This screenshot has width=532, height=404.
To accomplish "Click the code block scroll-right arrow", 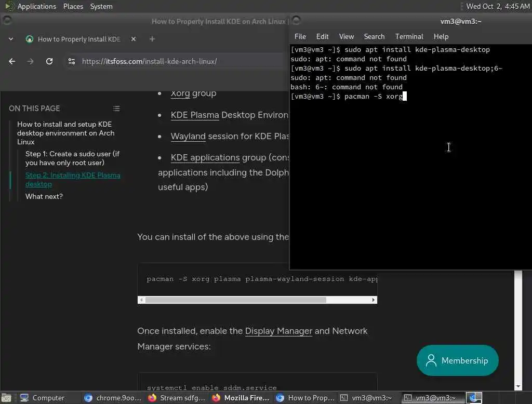I will [373, 300].
